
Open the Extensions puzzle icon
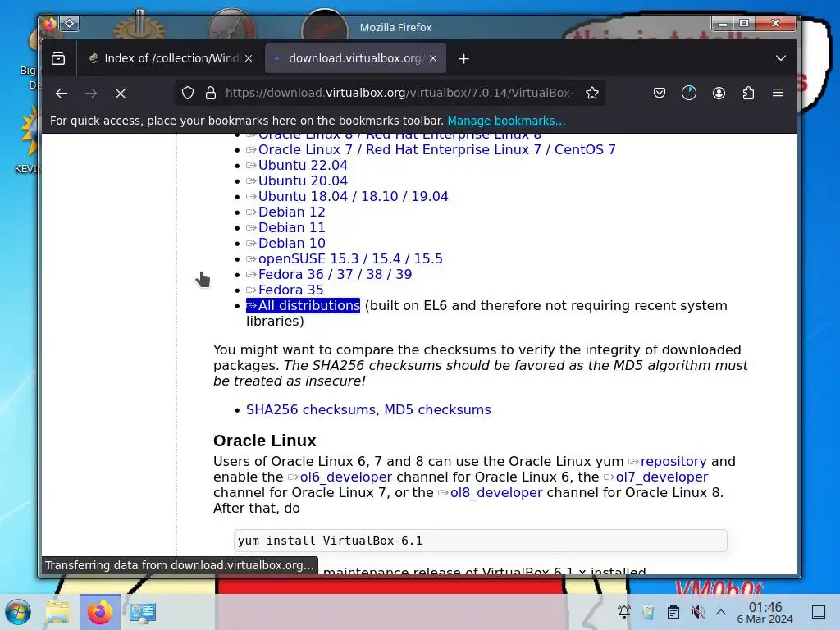pyautogui.click(x=748, y=93)
